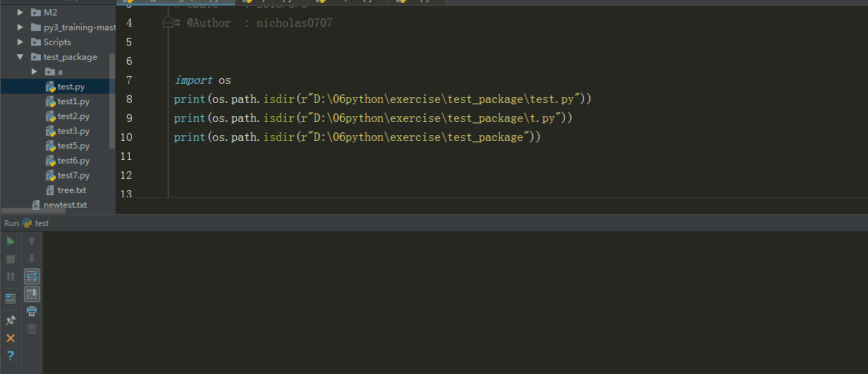
Task: Click line number 7 in gutter
Action: pyautogui.click(x=129, y=80)
